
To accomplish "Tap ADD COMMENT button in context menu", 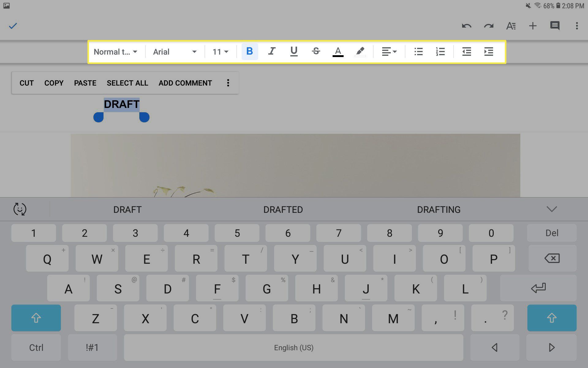I will [x=185, y=83].
